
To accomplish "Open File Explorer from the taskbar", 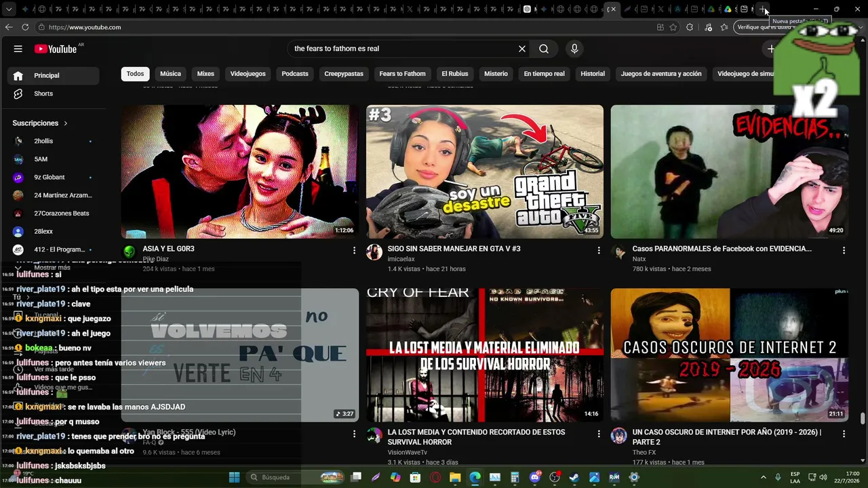I will tap(455, 477).
